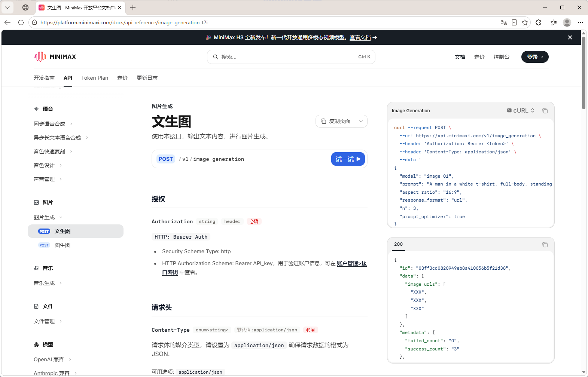Open the browser translate icon
Image resolution: width=588 pixels, height=377 pixels.
pyautogui.click(x=504, y=22)
